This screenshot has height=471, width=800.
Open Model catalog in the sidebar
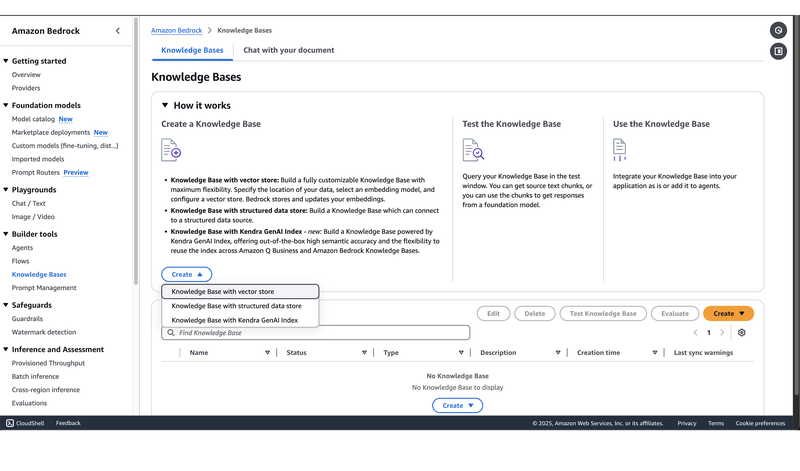[33, 119]
